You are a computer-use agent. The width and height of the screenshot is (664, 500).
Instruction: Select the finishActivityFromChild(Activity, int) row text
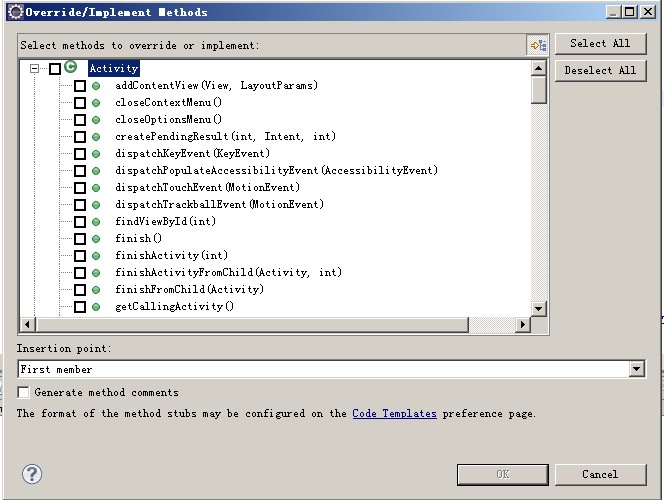[x=228, y=273]
